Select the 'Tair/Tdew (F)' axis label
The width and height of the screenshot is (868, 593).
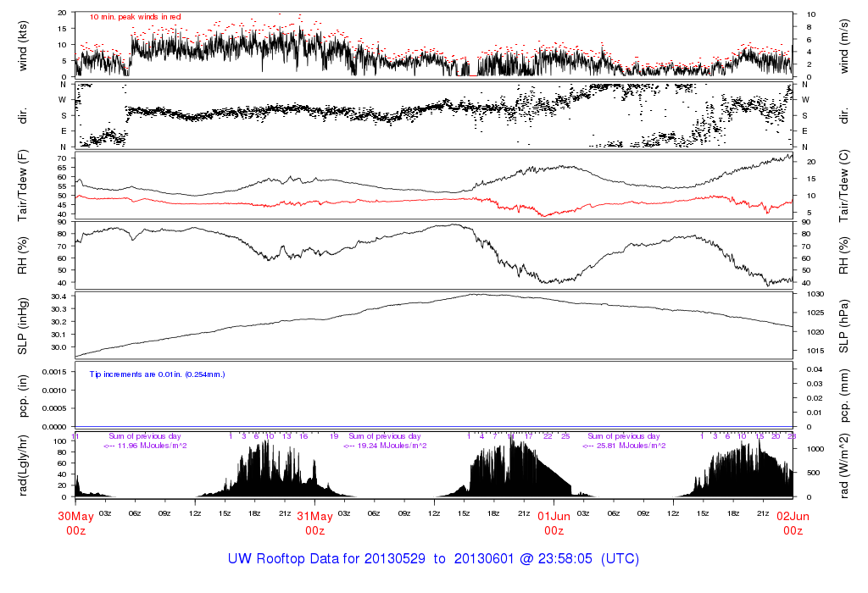click(24, 185)
